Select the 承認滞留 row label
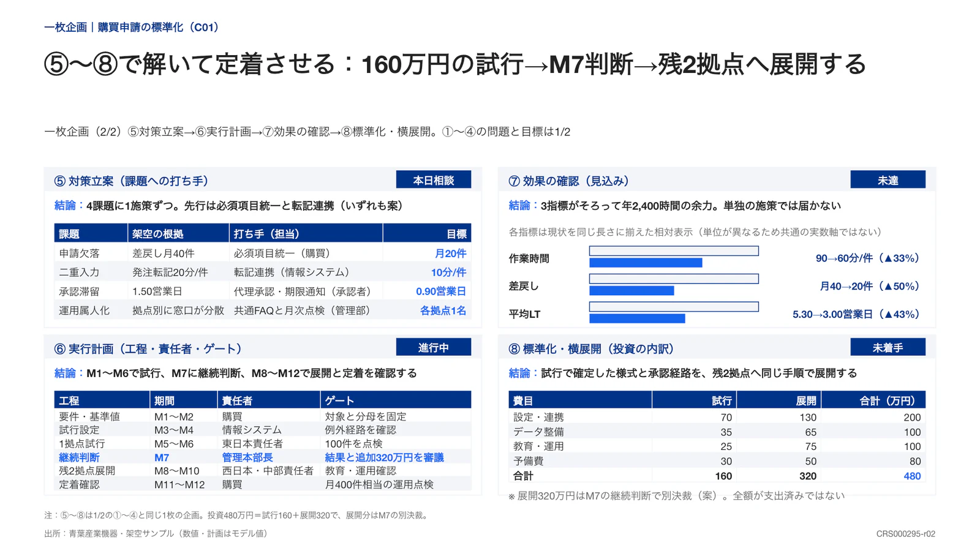This screenshot has width=980, height=551. click(79, 291)
